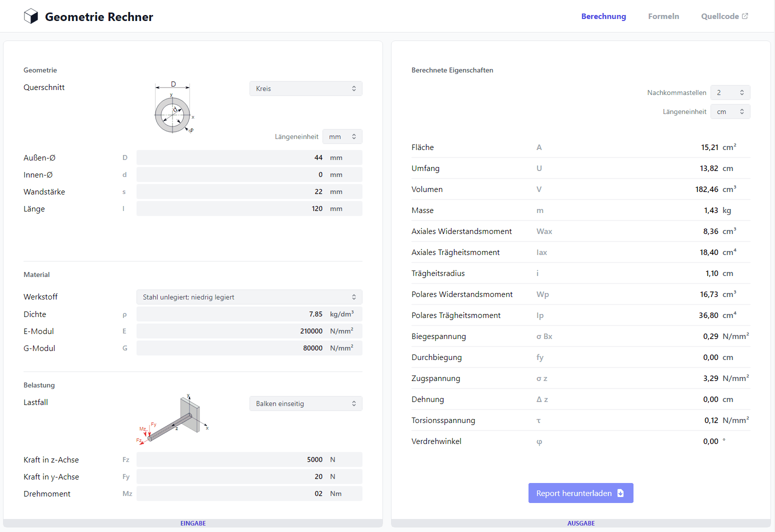The width and height of the screenshot is (775, 532).
Task: Click the cantilever beam load diagram
Action: (173, 419)
